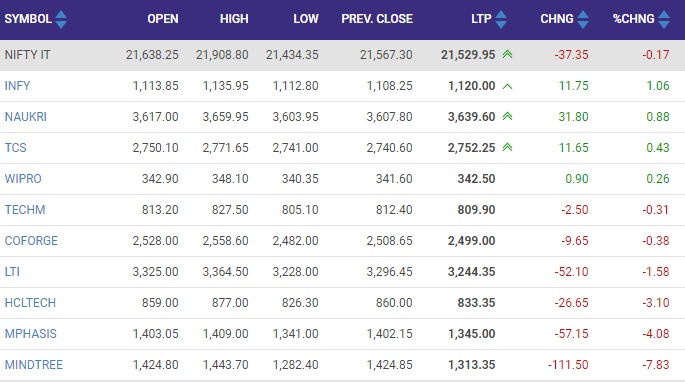The height and width of the screenshot is (382, 685).
Task: Open the MINDTREE stock link
Action: click(34, 365)
